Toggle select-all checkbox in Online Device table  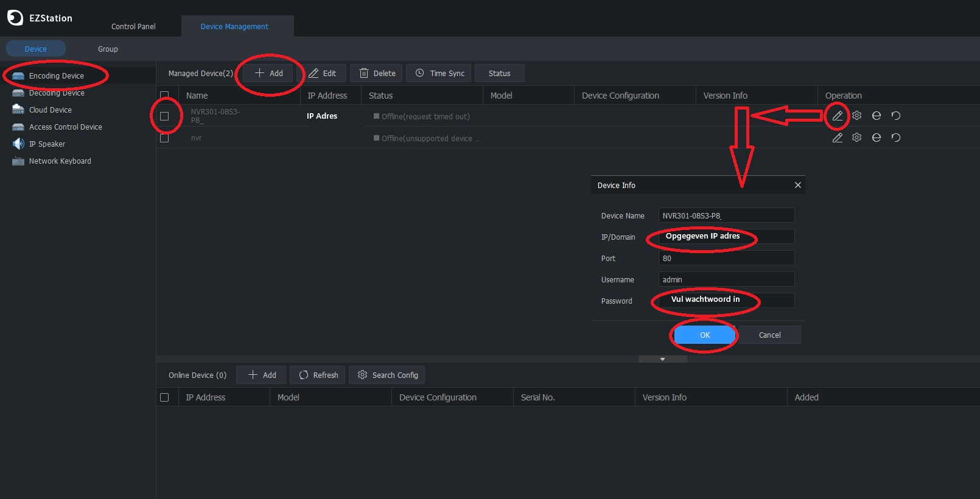tap(164, 397)
